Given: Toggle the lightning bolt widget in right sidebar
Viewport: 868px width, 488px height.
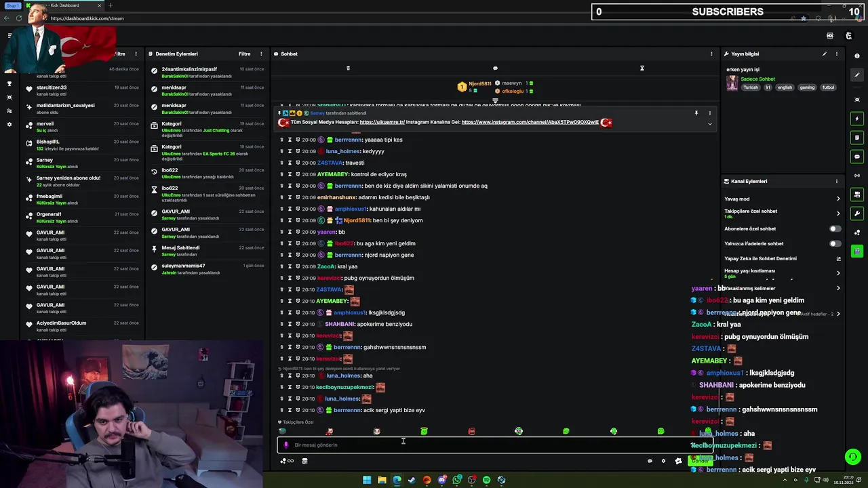Looking at the screenshot, I should pyautogui.click(x=857, y=119).
